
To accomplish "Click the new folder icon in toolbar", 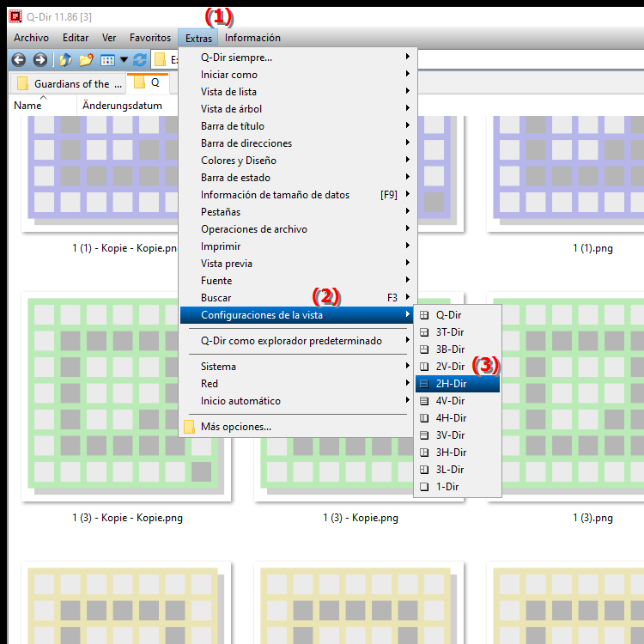I will tap(86, 60).
